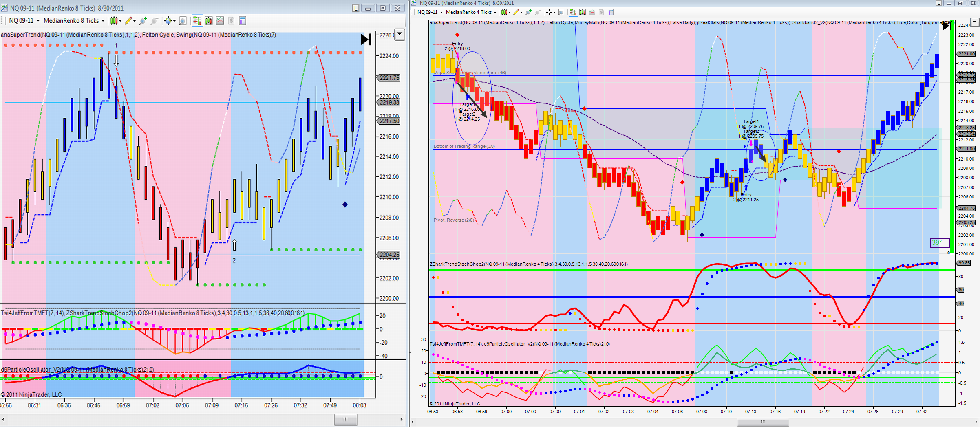Select the crosshair pointer tool in 8 Ticks chart
Screen dimensions: 980x427
tap(168, 21)
